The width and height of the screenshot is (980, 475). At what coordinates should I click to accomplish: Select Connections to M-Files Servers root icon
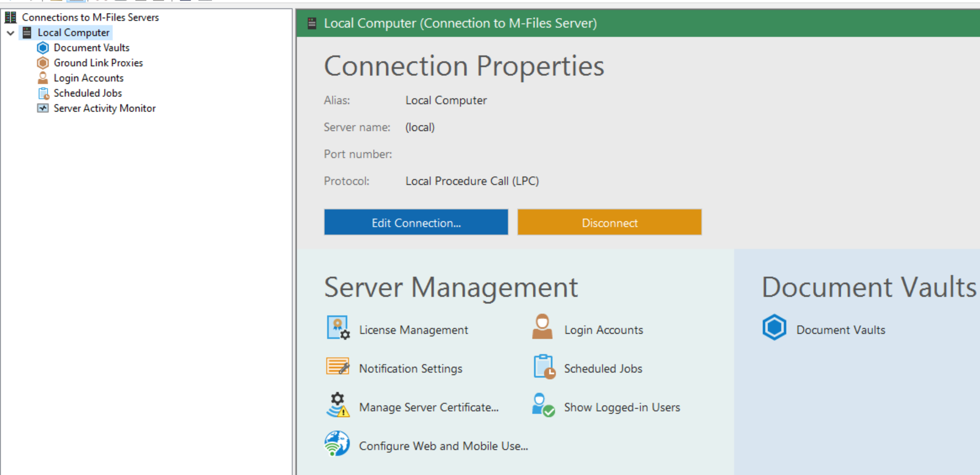(x=11, y=17)
